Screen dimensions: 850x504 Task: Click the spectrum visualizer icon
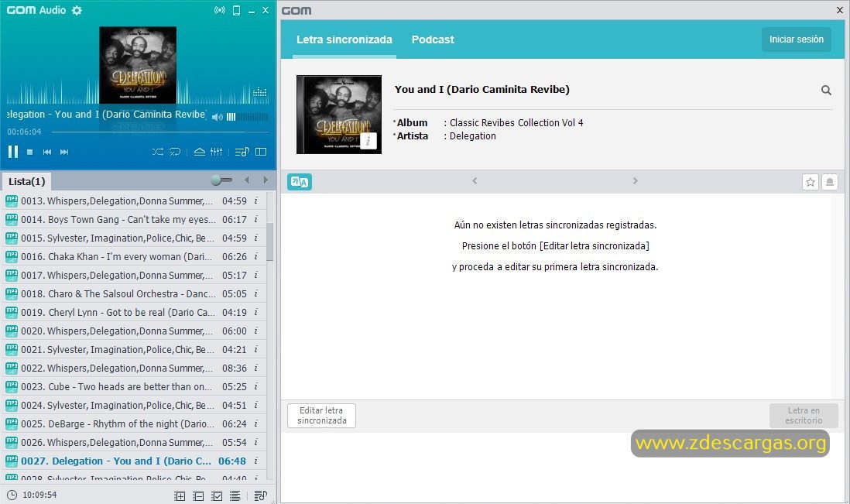coord(260,92)
